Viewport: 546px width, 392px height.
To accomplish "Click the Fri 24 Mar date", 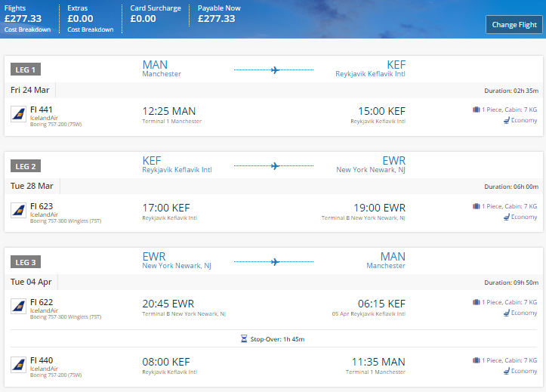I will tap(30, 90).
